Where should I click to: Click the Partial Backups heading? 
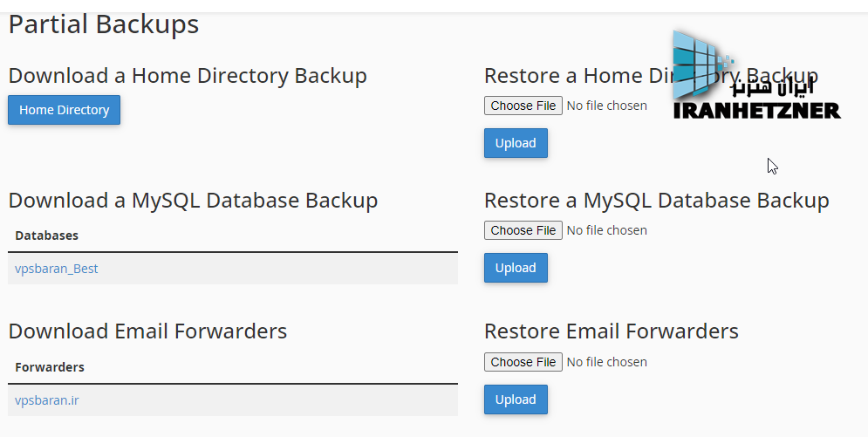coord(104,25)
